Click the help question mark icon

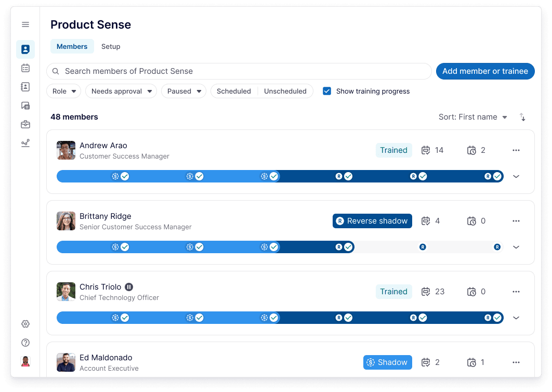tap(25, 343)
